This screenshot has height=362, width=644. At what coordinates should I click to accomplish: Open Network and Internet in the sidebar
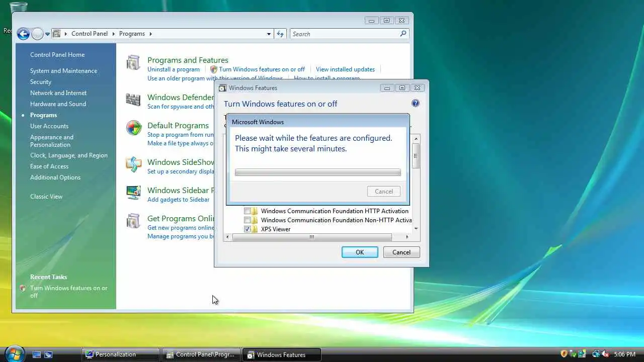click(58, 93)
